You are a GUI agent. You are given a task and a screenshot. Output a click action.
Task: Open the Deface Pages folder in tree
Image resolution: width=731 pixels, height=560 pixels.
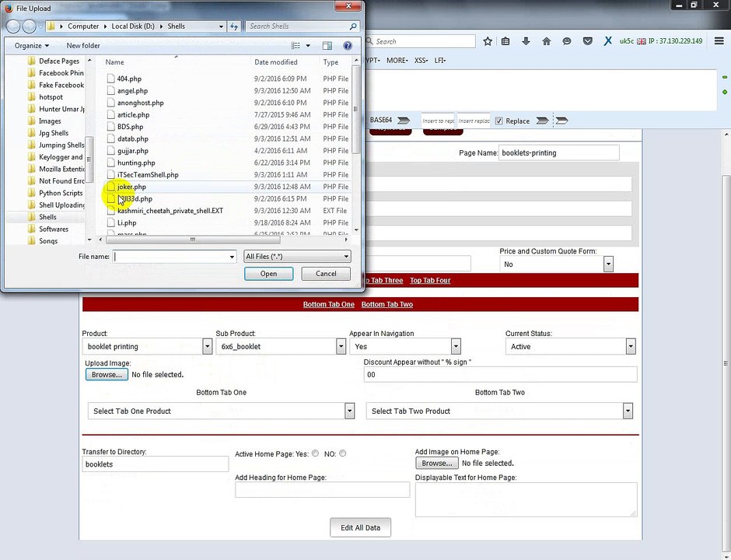tap(59, 61)
